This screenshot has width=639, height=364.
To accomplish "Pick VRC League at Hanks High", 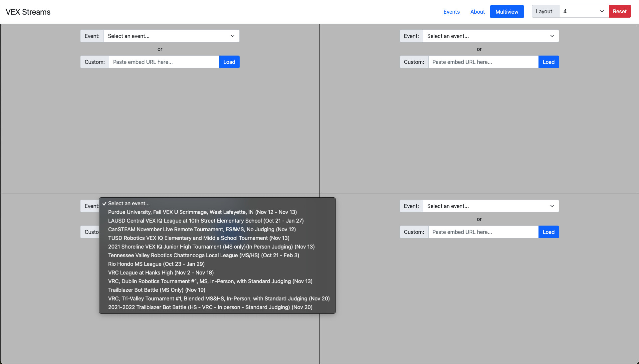I will pyautogui.click(x=161, y=273).
